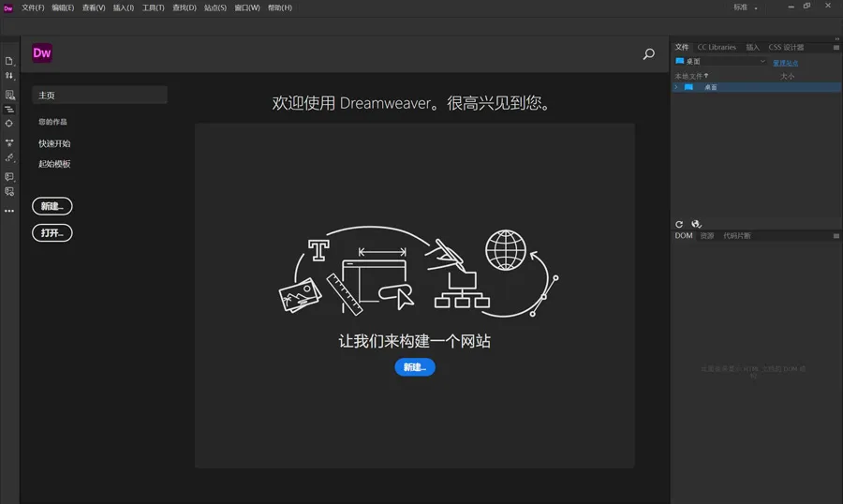843x504 pixels.
Task: Open the 站点(S) menu
Action: [x=215, y=7]
